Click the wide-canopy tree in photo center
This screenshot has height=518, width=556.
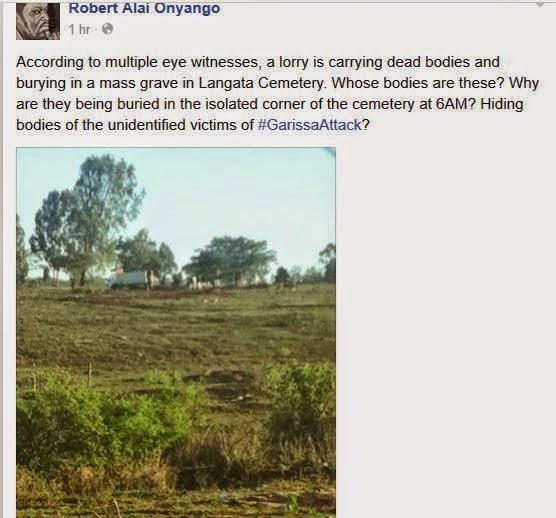coord(230,261)
